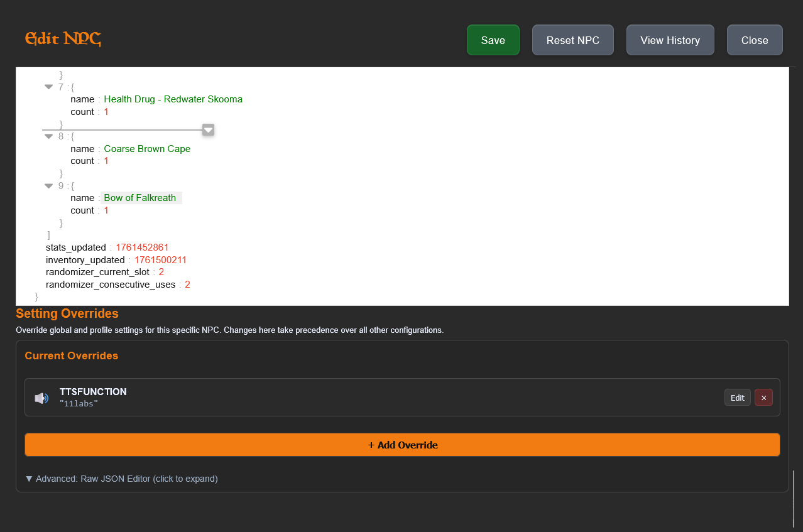Open View History
This screenshot has height=532, width=803.
pyautogui.click(x=670, y=40)
